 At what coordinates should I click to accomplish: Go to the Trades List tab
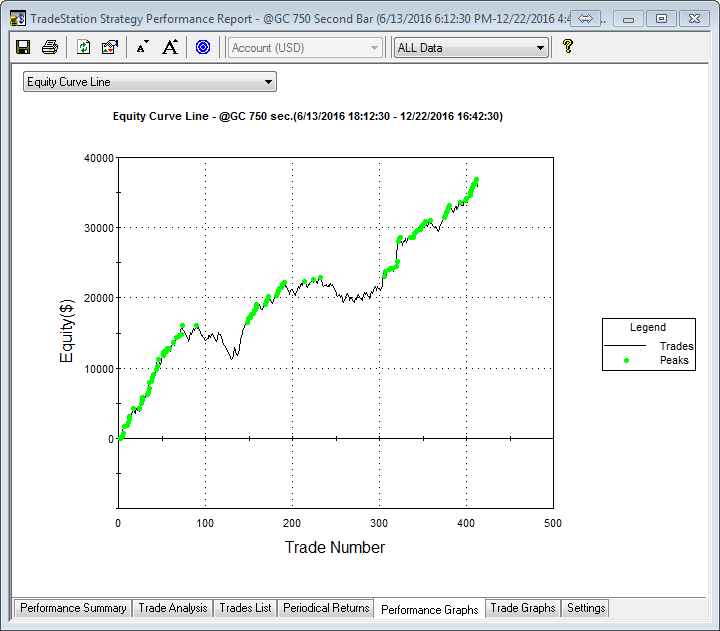[245, 608]
